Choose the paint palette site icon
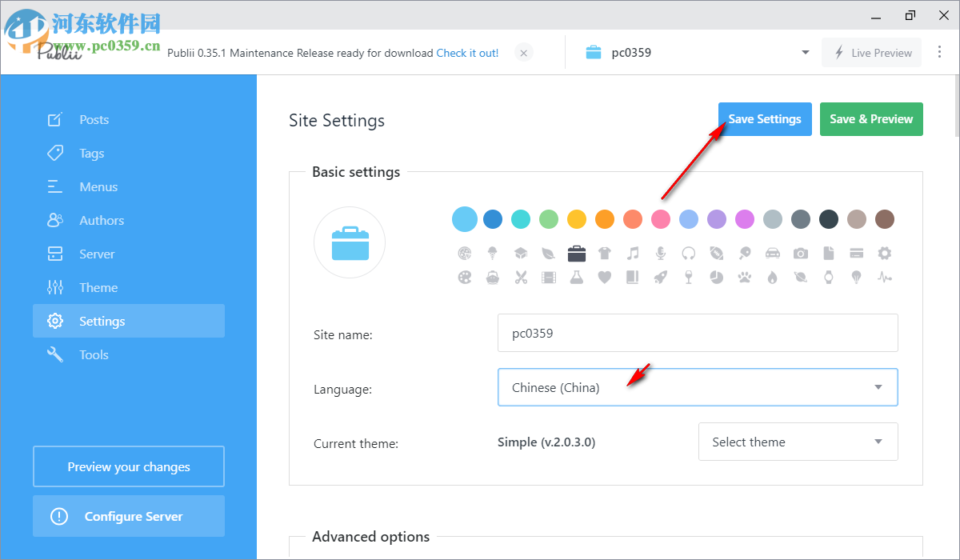The width and height of the screenshot is (960, 560). (x=465, y=278)
